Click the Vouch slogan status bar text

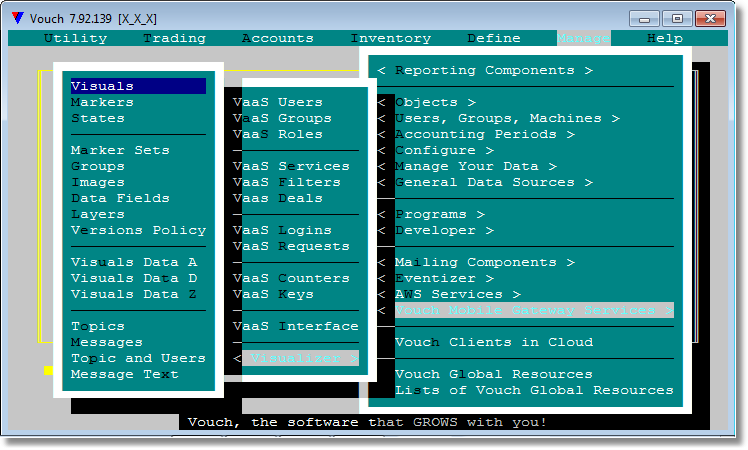367,422
